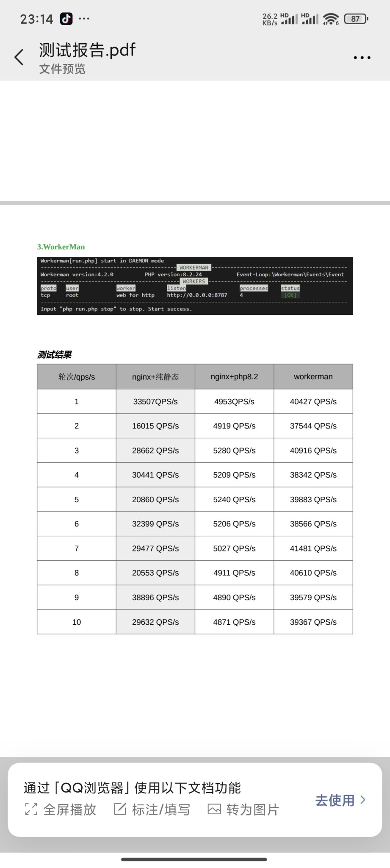Tap the Workerman terminal screenshot image
The width and height of the screenshot is (390, 868).
coord(195,286)
